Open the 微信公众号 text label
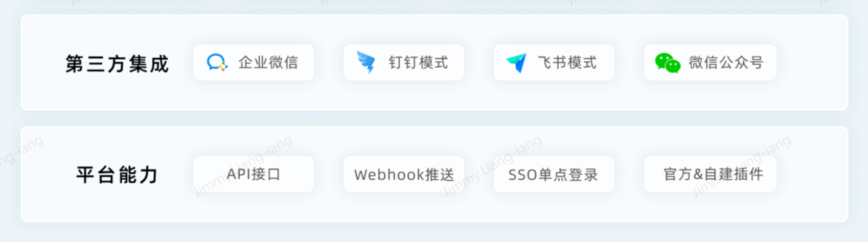Screen dimensions: 868x242 [726, 63]
